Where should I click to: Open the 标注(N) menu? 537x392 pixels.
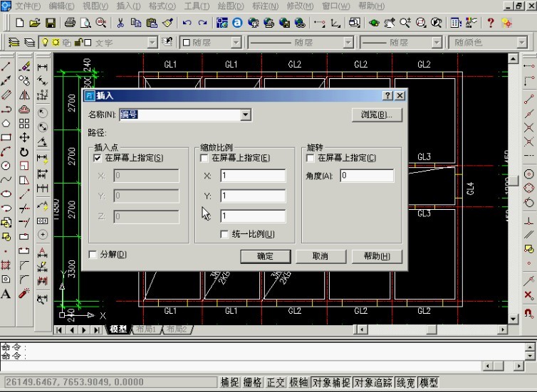point(265,6)
